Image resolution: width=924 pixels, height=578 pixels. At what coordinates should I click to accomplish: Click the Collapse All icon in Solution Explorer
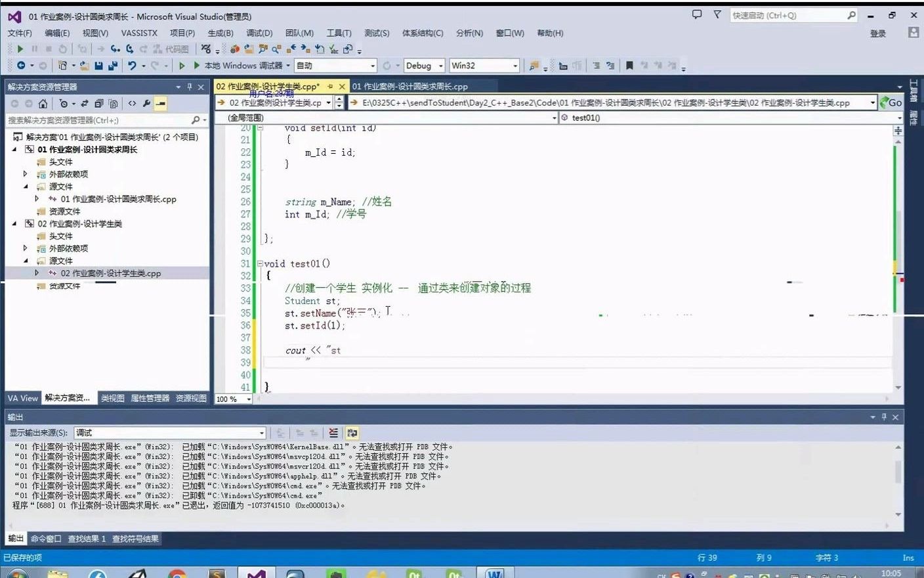[x=98, y=104]
